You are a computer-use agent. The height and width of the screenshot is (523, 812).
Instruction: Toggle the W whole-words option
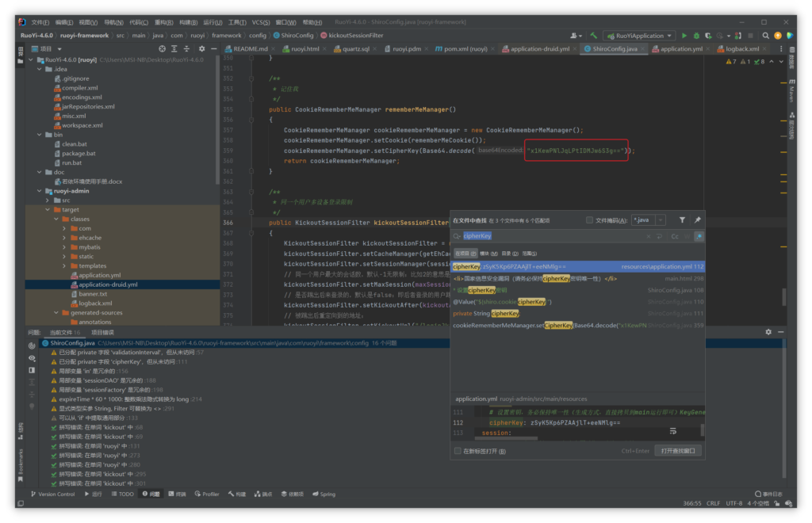(688, 236)
